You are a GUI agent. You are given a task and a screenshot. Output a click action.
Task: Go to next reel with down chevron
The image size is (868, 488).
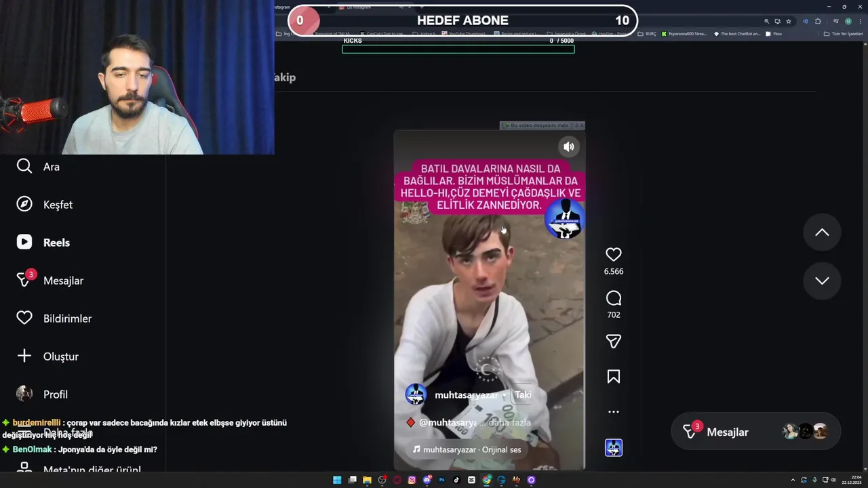[822, 281]
